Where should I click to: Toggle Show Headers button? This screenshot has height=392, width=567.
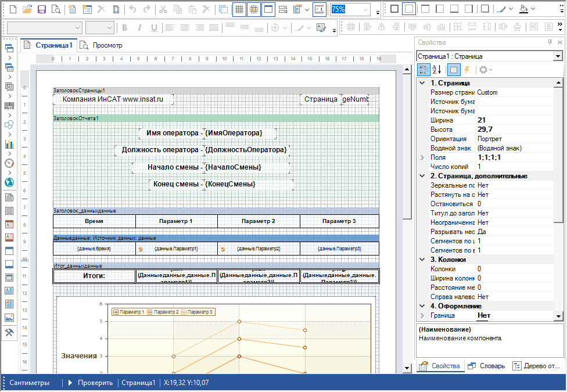click(x=268, y=9)
